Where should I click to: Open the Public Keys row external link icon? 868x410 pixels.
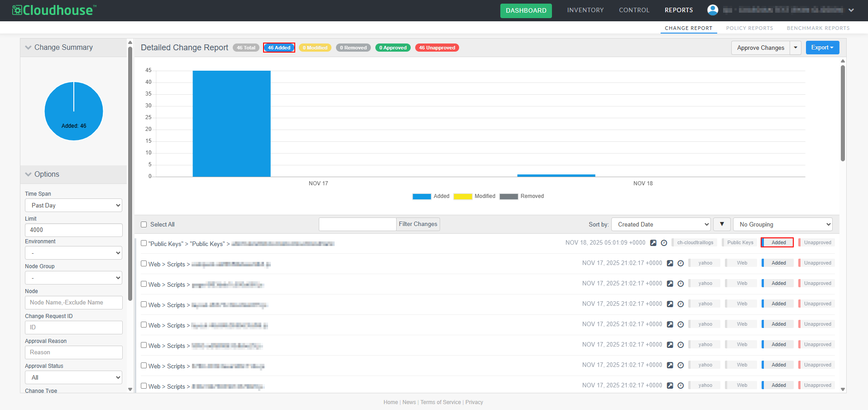[x=653, y=243]
